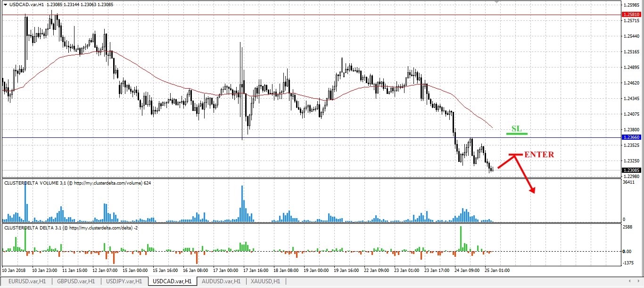Click the -1375 delta scale value

[629, 263]
